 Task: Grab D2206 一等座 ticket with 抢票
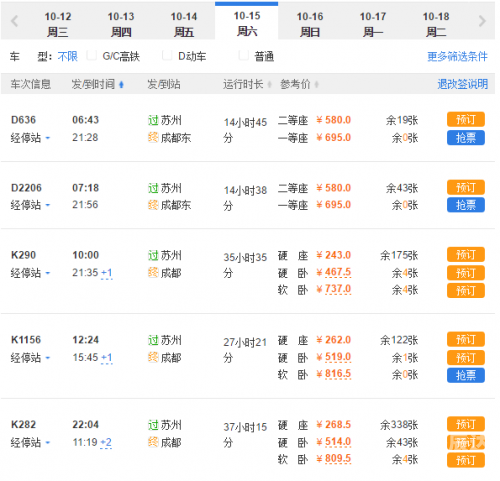click(466, 205)
